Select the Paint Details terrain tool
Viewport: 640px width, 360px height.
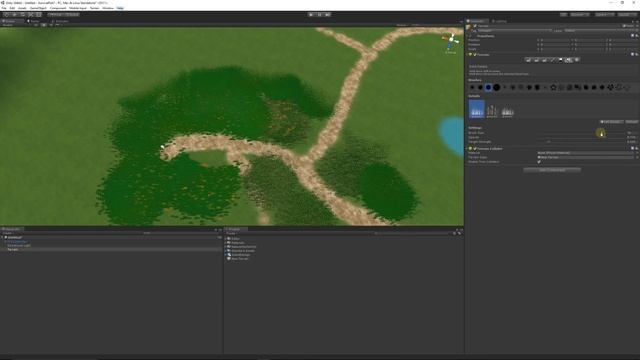(569, 60)
